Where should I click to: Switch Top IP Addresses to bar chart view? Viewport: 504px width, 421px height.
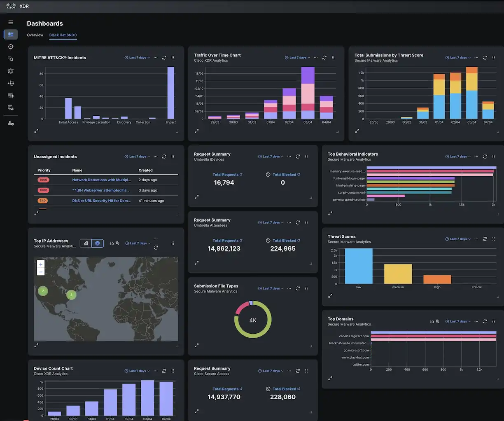[86, 243]
